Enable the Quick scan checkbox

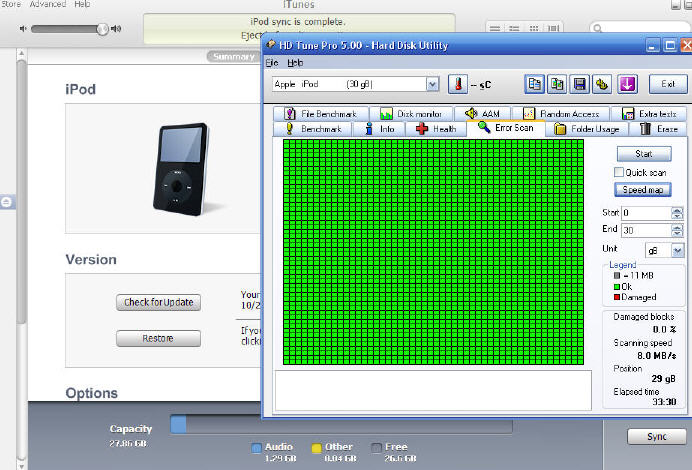click(620, 172)
